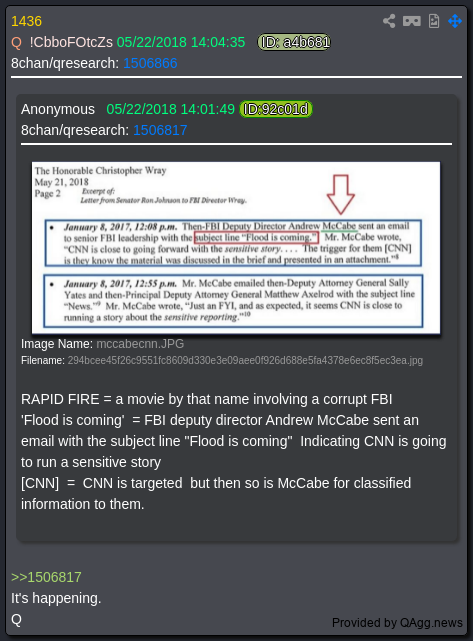Click the long hashed .jpg filename

(x=245, y=361)
